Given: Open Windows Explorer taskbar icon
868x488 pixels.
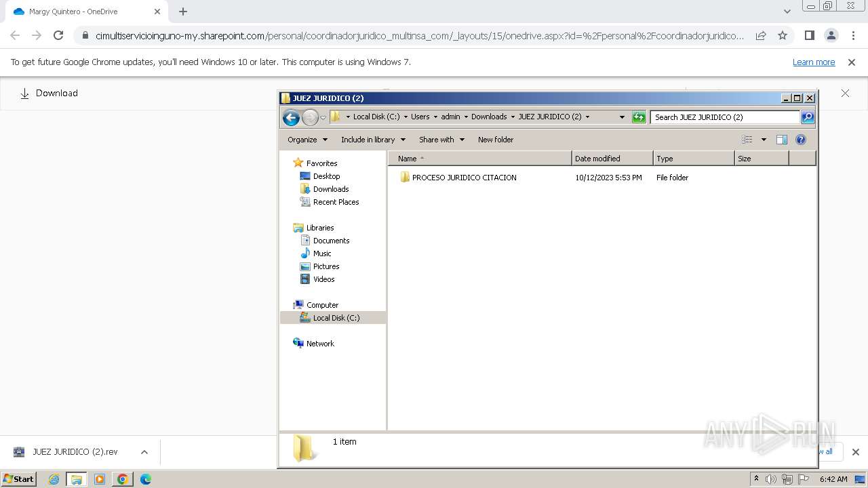Looking at the screenshot, I should point(77,479).
